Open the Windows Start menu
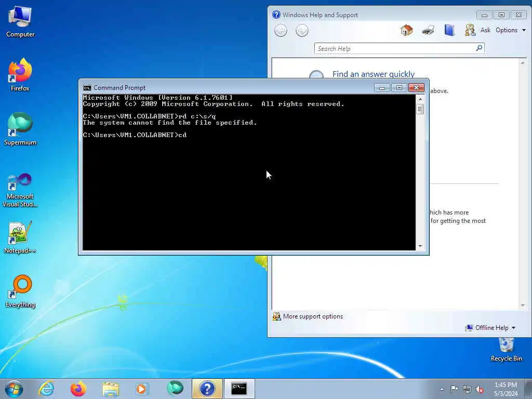Screen dimensions: 532x399 click(x=14, y=389)
